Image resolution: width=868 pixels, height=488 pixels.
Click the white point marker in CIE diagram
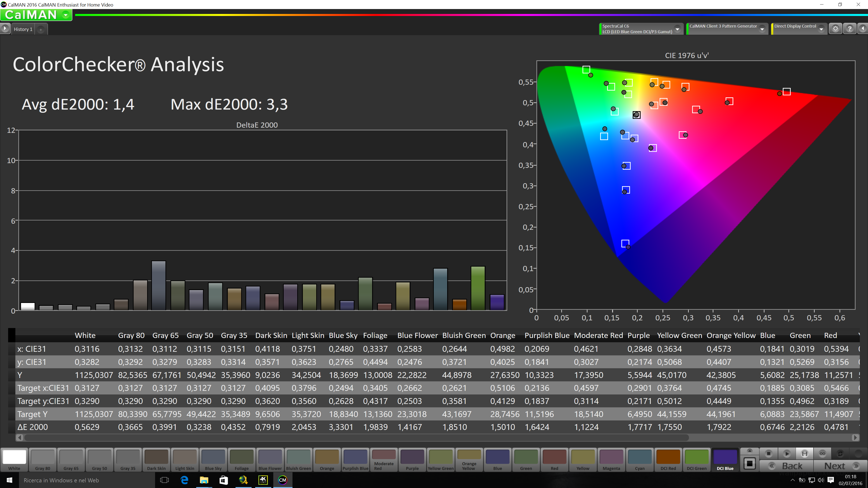click(636, 115)
